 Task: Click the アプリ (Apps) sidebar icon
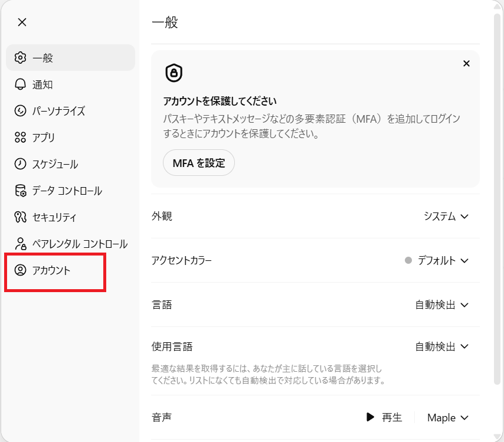[x=20, y=137]
